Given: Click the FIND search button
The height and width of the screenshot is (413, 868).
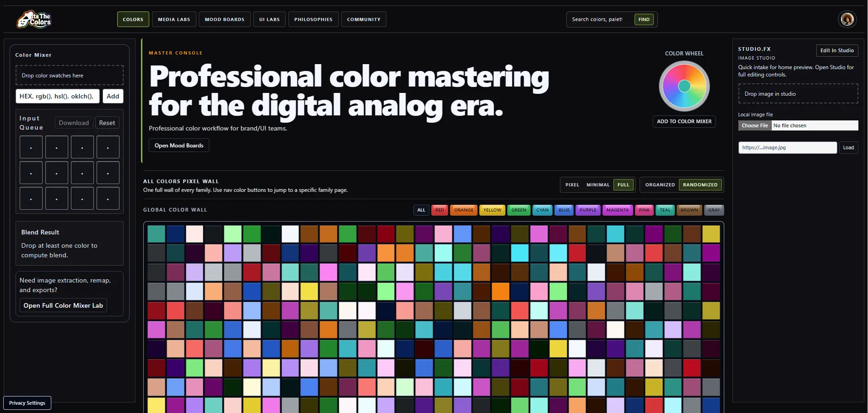Looking at the screenshot, I should 644,19.
